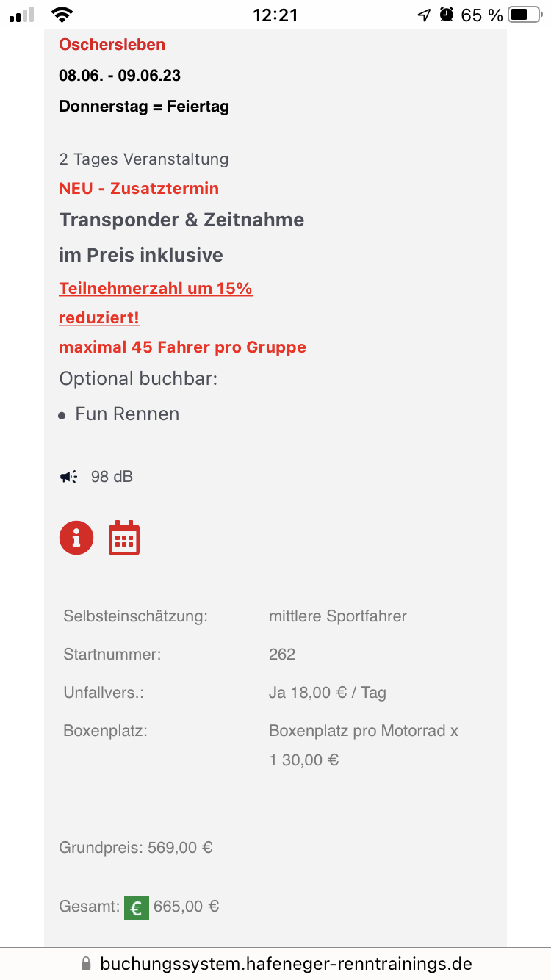Tap the 'Fun Rennen' list item

[127, 414]
